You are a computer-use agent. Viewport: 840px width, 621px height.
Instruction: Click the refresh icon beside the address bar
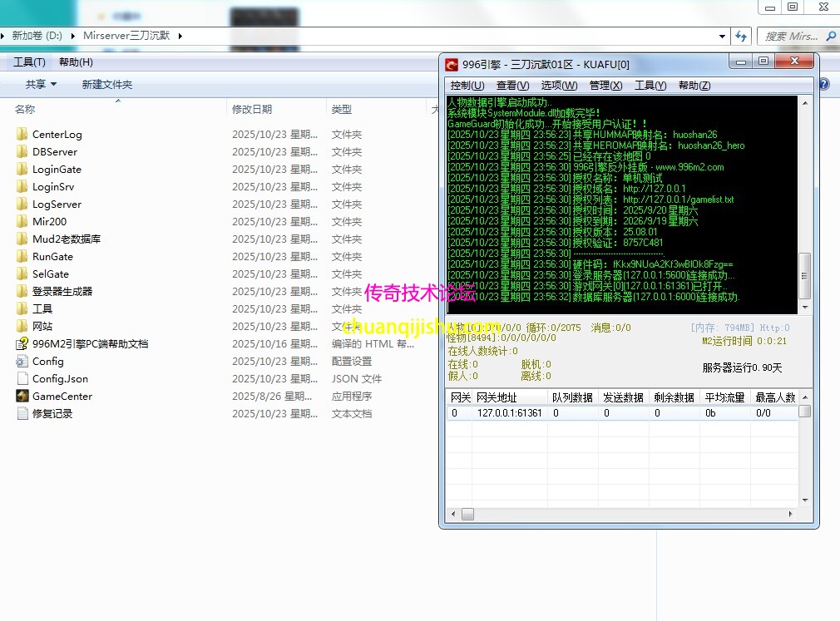(742, 36)
